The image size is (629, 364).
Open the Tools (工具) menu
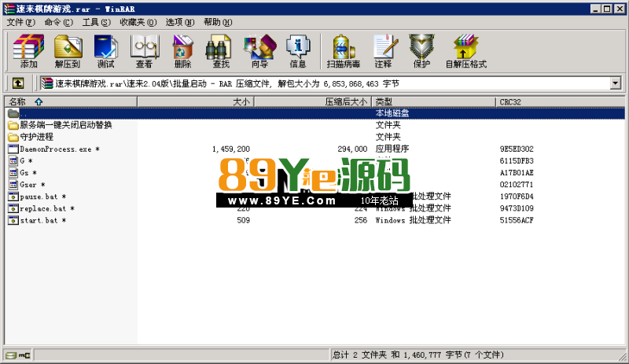pyautogui.click(x=96, y=22)
